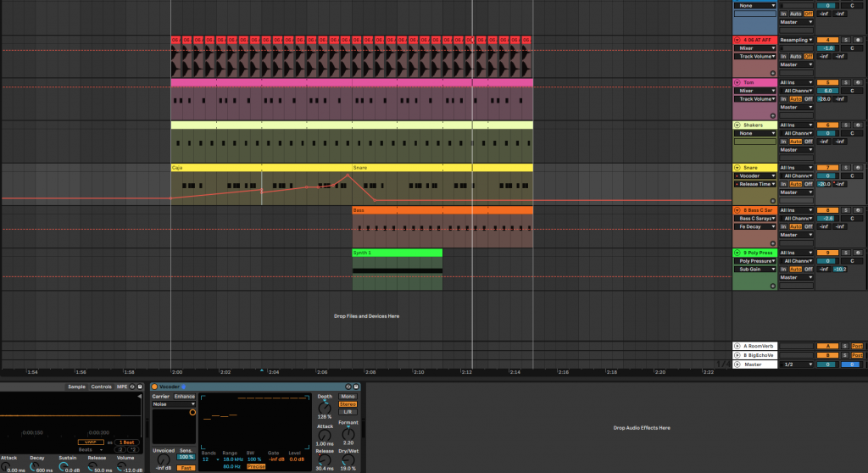Add automation lane on 9 Poly Press track

point(773,286)
